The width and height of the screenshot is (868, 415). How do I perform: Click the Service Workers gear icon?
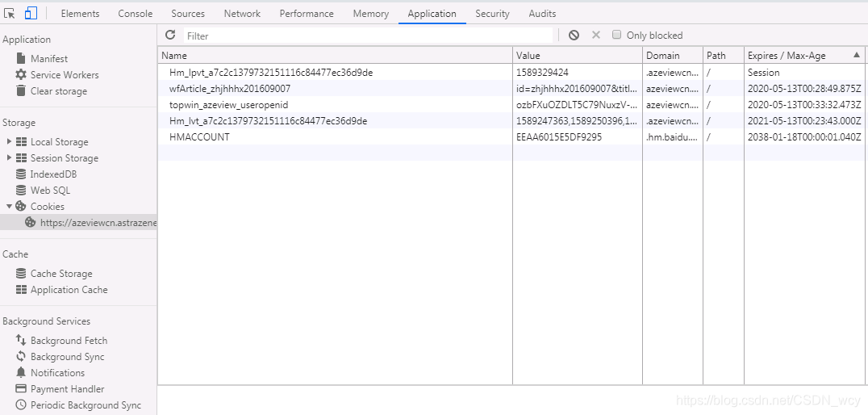pyautogui.click(x=21, y=74)
